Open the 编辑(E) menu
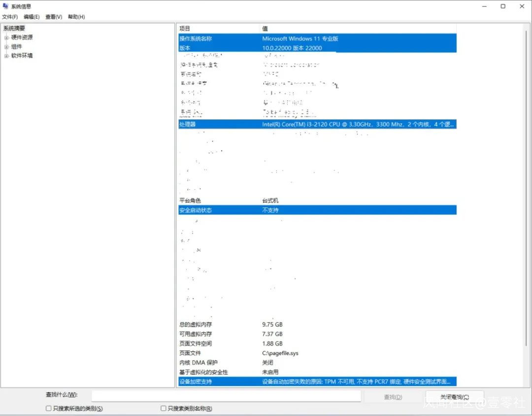The image size is (532, 416). click(32, 17)
